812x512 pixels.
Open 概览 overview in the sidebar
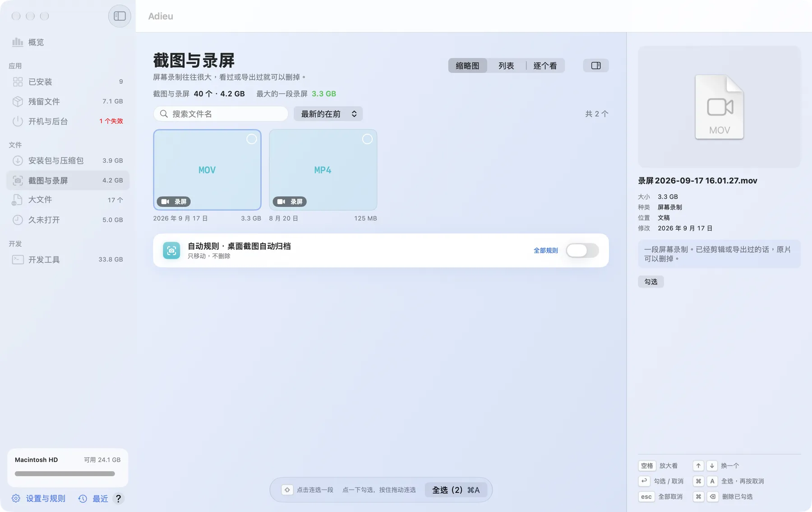(68, 42)
